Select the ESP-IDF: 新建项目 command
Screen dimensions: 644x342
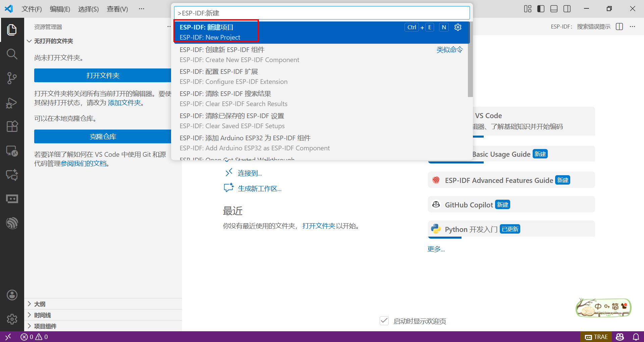[321, 32]
